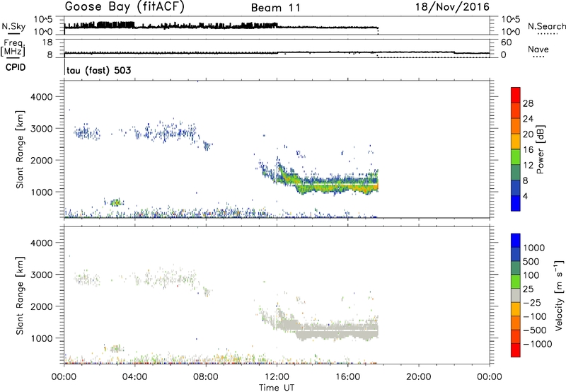The height and width of the screenshot is (392, 566).
Task: Click the '-1000' label on the Velocity colorbar
Action: coord(537,344)
